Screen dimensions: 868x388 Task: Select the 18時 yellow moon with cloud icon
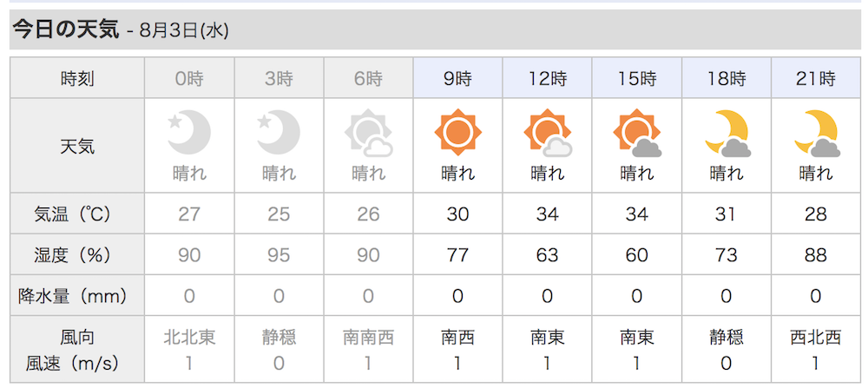click(727, 134)
